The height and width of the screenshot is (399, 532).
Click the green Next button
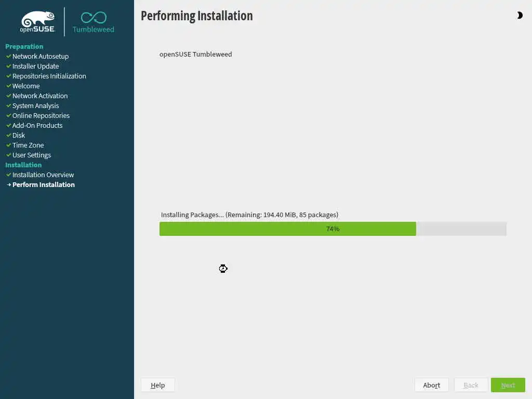tap(508, 385)
